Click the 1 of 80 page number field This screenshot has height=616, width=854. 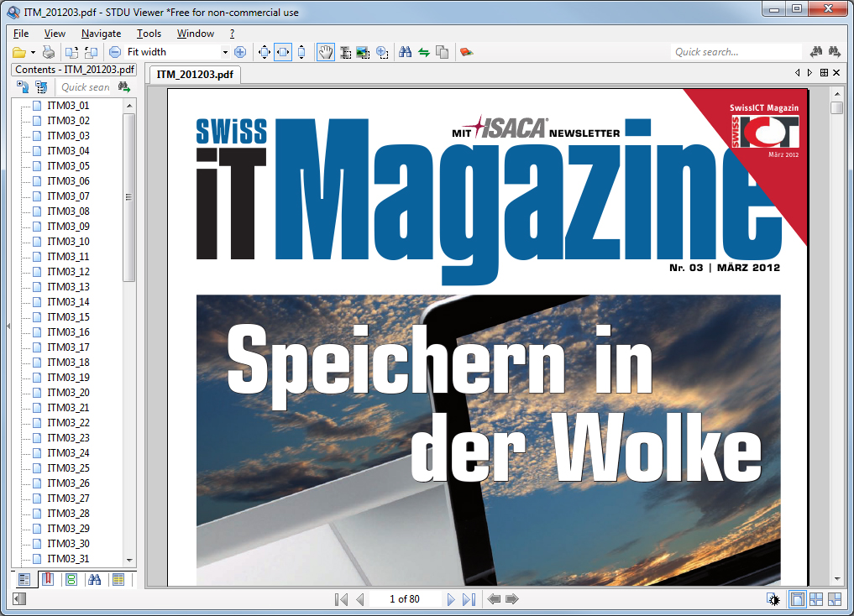click(405, 599)
